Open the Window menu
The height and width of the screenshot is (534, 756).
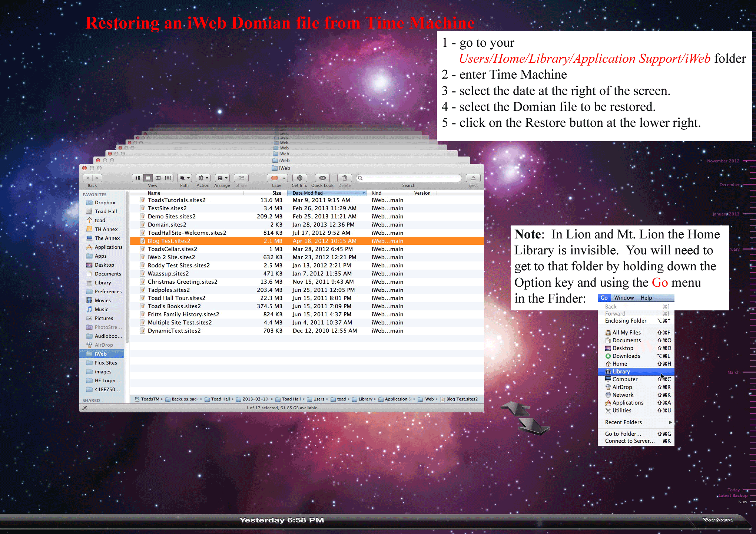(624, 298)
